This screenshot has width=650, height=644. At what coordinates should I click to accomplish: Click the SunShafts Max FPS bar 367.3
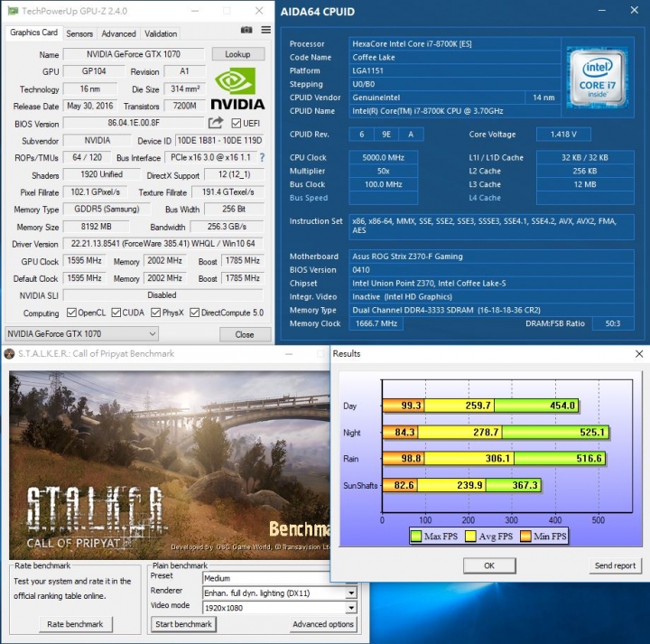click(513, 485)
